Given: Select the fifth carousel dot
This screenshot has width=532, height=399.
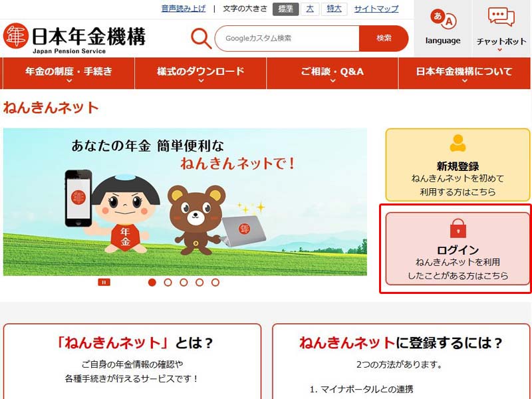Looking at the screenshot, I should click(215, 282).
